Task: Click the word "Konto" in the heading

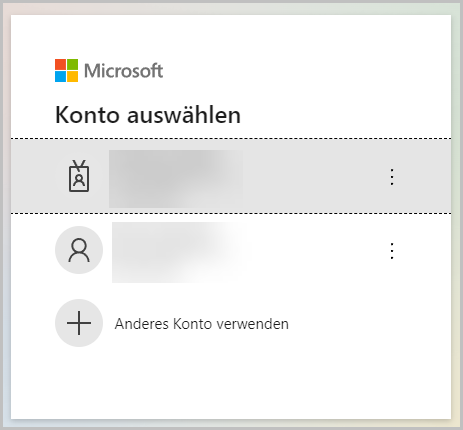Action: coord(87,115)
